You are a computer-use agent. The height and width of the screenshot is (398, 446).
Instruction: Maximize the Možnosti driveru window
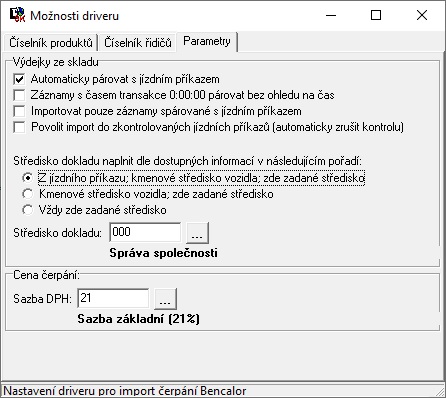(376, 15)
